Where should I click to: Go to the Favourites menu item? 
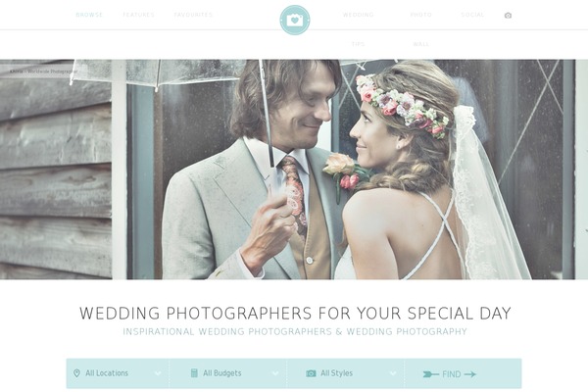point(193,15)
